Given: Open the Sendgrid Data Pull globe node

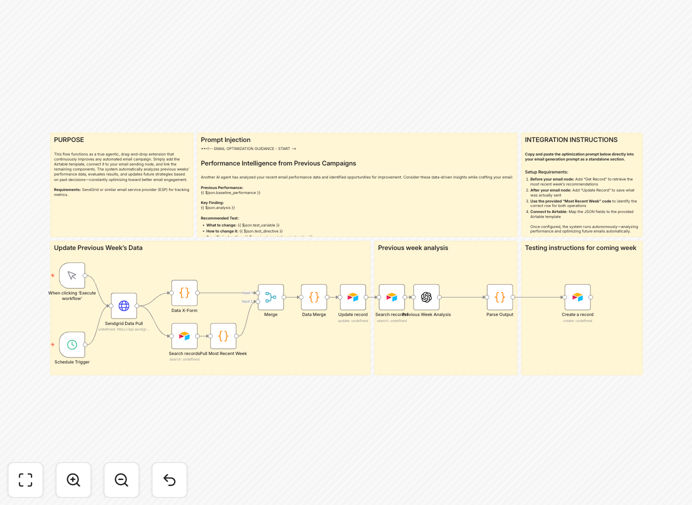Looking at the screenshot, I should point(124,305).
